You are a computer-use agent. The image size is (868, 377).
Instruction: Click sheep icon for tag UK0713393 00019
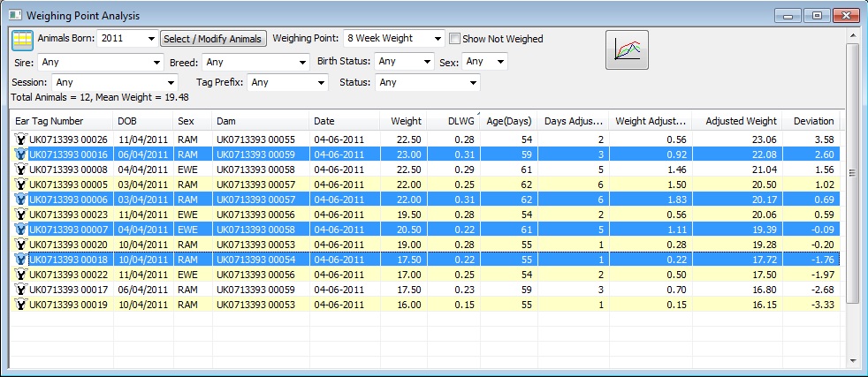[x=21, y=304]
